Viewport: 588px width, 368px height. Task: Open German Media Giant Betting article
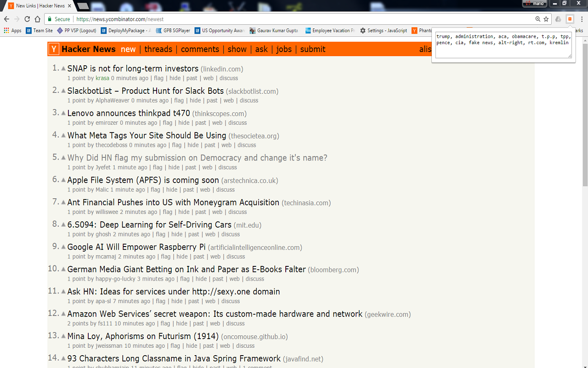tap(187, 270)
